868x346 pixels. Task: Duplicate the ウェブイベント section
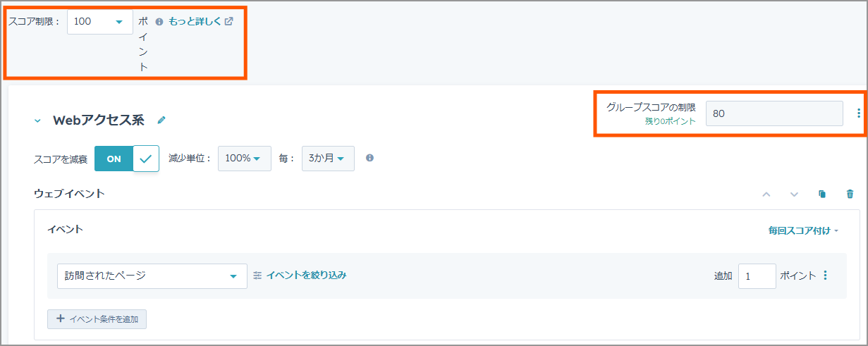(x=822, y=194)
